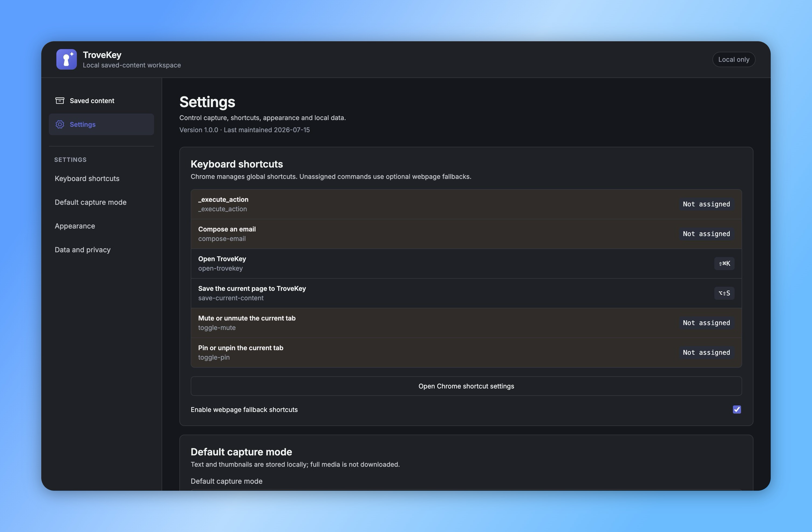Open the Appearance settings section
Screen dimensions: 812x532
75,226
